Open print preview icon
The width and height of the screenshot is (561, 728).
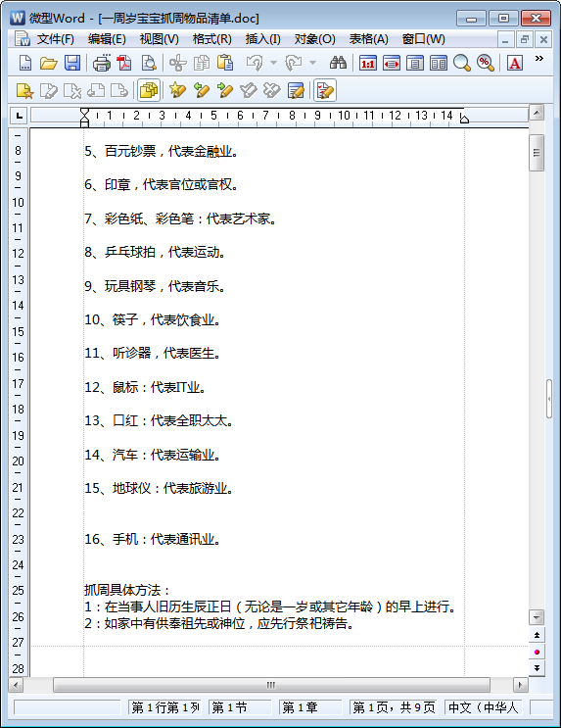(149, 63)
